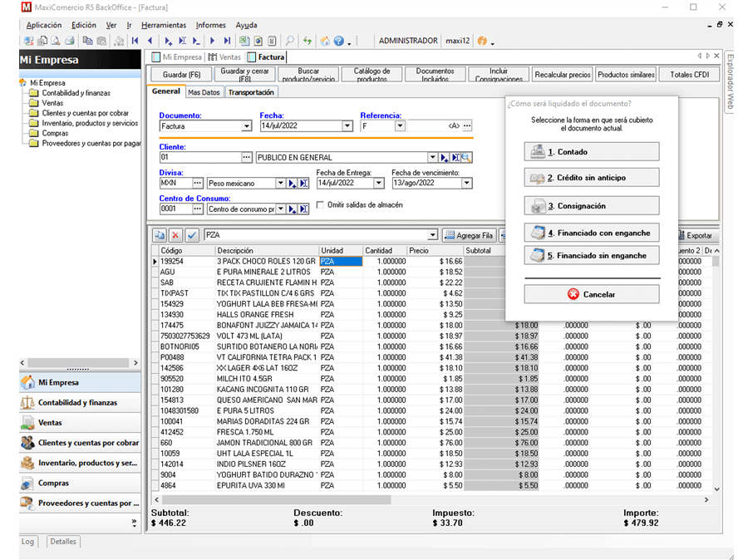Viewport: 748px width, 560px height.
Task: Open the Fecha de vencimiento date dropdown
Action: (466, 183)
